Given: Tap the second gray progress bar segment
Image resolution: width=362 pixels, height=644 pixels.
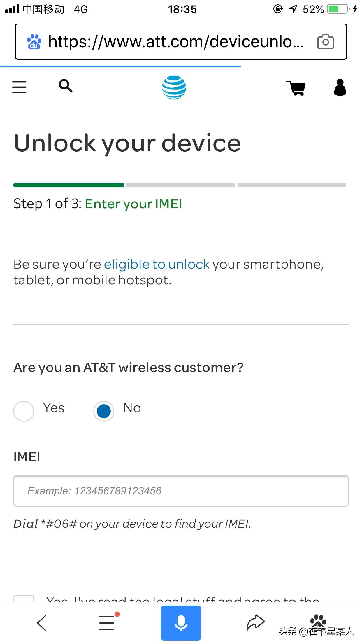Looking at the screenshot, I should click(180, 185).
